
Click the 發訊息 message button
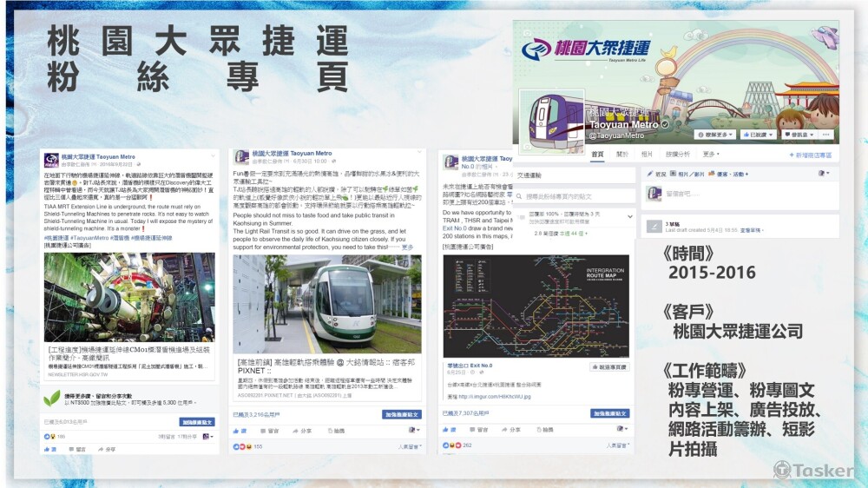[799, 135]
